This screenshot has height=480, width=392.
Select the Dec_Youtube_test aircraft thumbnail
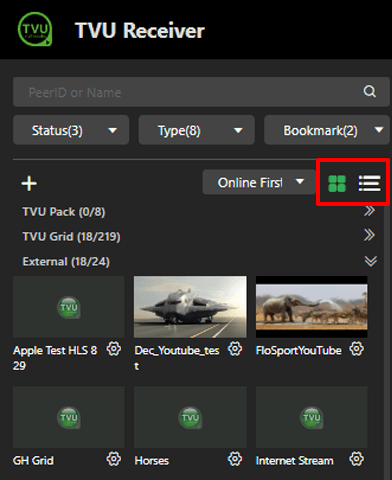pos(190,307)
